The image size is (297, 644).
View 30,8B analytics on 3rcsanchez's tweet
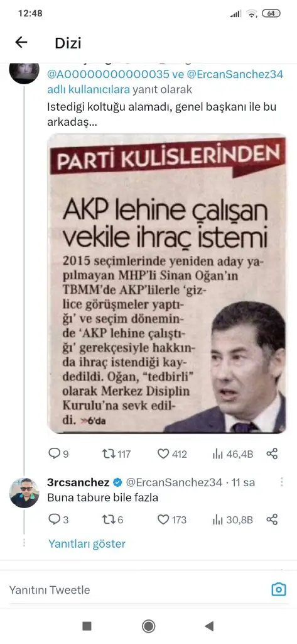(232, 519)
